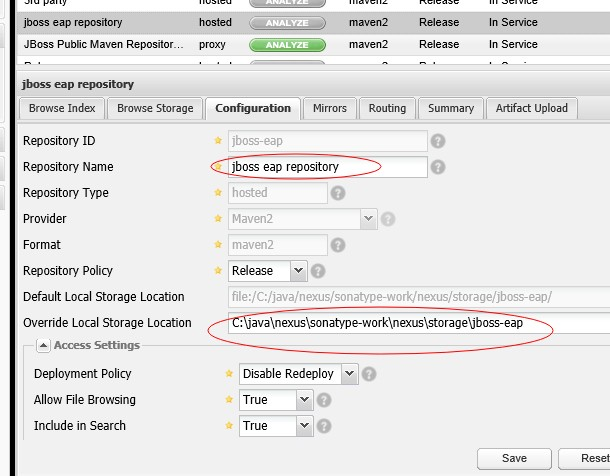This screenshot has width=610, height=476.
Task: Click the Save button
Action: [515, 458]
